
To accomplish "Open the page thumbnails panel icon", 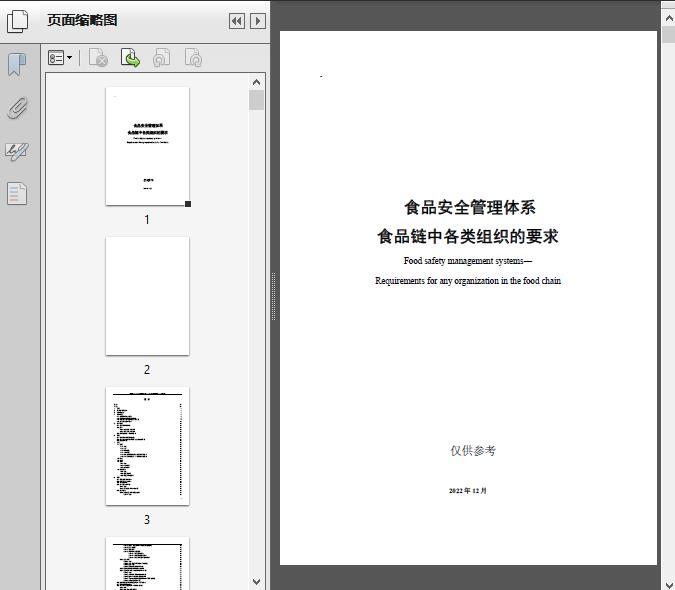I will pos(18,21).
